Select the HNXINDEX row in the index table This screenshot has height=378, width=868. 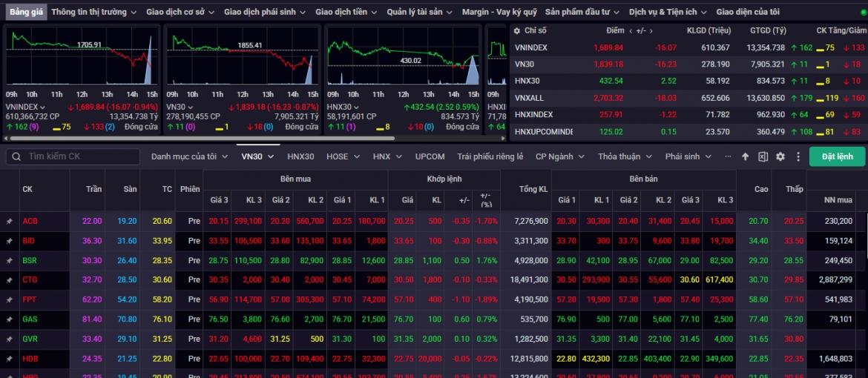pos(688,115)
